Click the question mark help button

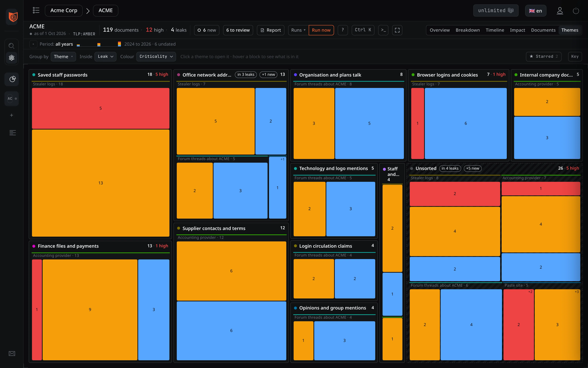pos(343,30)
